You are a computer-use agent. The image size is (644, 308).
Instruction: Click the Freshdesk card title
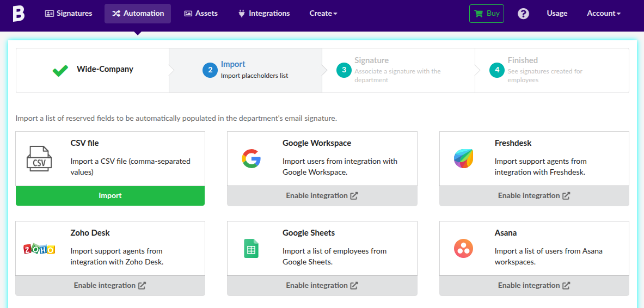click(x=513, y=143)
